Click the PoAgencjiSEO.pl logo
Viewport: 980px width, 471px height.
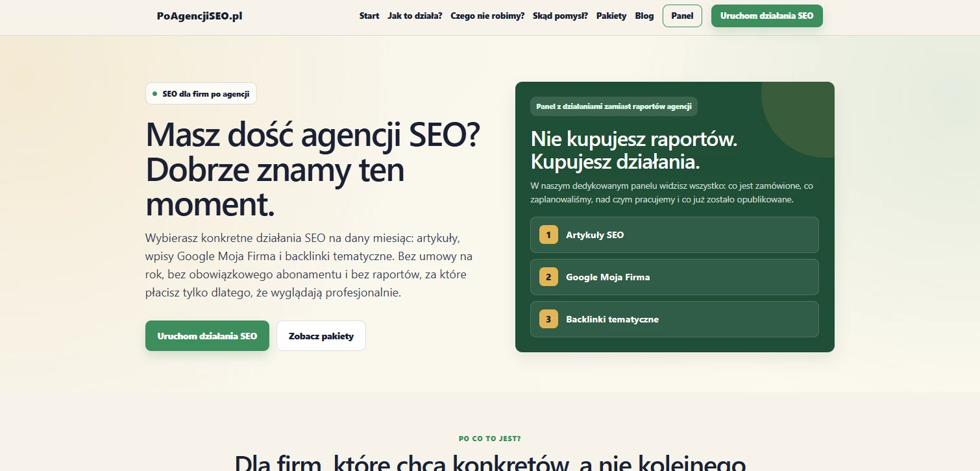click(x=200, y=16)
